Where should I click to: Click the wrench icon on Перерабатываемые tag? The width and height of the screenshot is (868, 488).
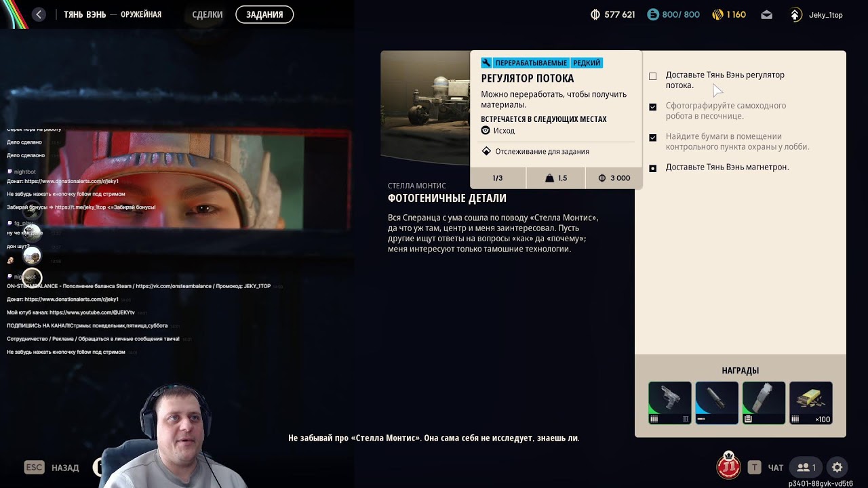pyautogui.click(x=486, y=63)
